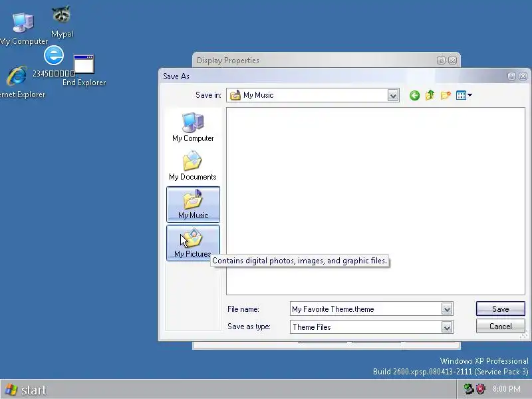Image resolution: width=532 pixels, height=399 pixels.
Task: Click the Display Properties help button
Action: [441, 61]
